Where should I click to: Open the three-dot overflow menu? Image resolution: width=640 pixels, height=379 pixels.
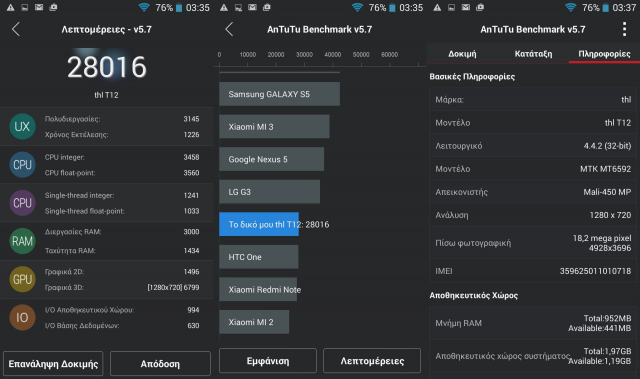pos(624,29)
